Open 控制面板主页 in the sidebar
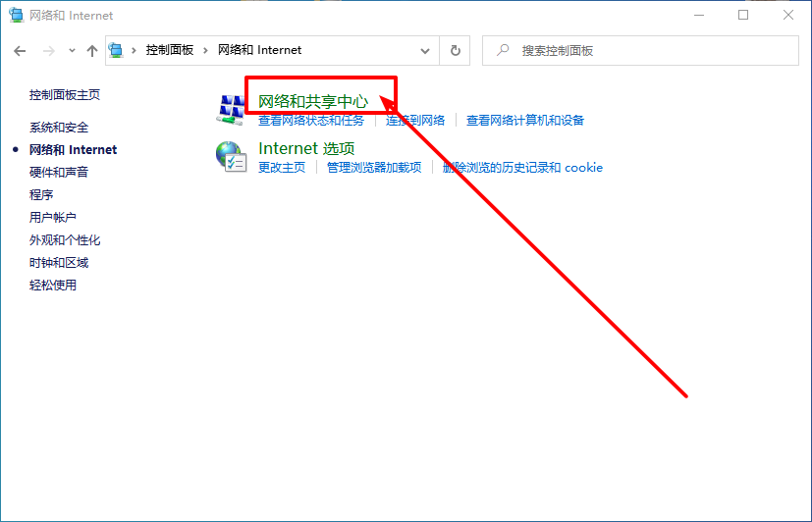This screenshot has width=812, height=522. pyautogui.click(x=65, y=94)
